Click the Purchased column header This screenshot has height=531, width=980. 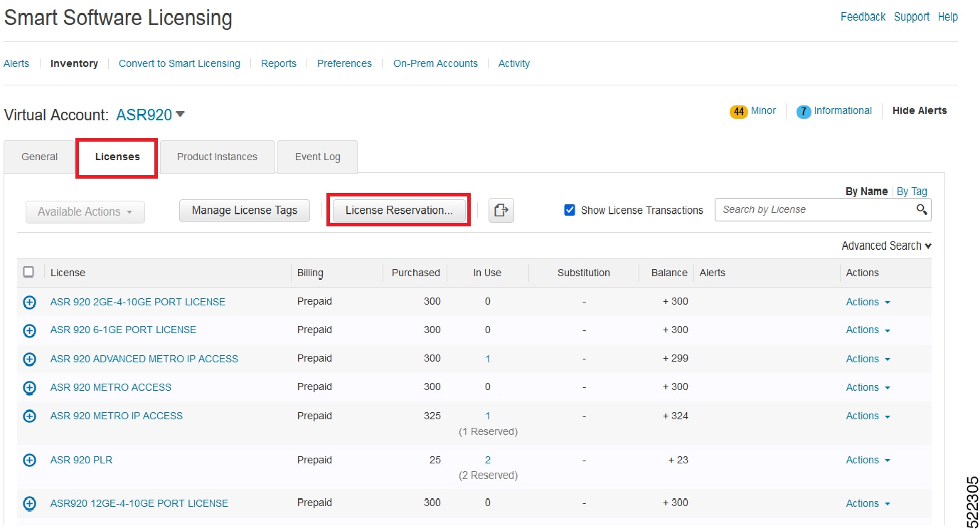point(416,273)
